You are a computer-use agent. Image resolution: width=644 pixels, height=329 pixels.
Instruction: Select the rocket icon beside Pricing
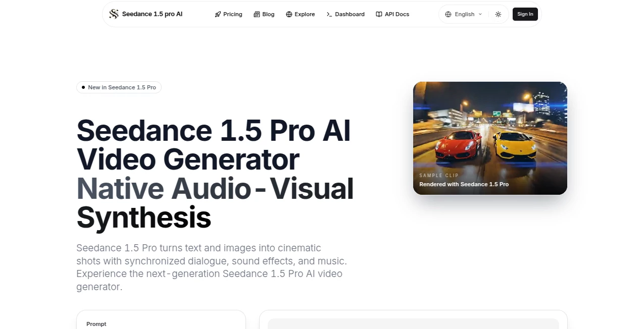[x=218, y=14]
